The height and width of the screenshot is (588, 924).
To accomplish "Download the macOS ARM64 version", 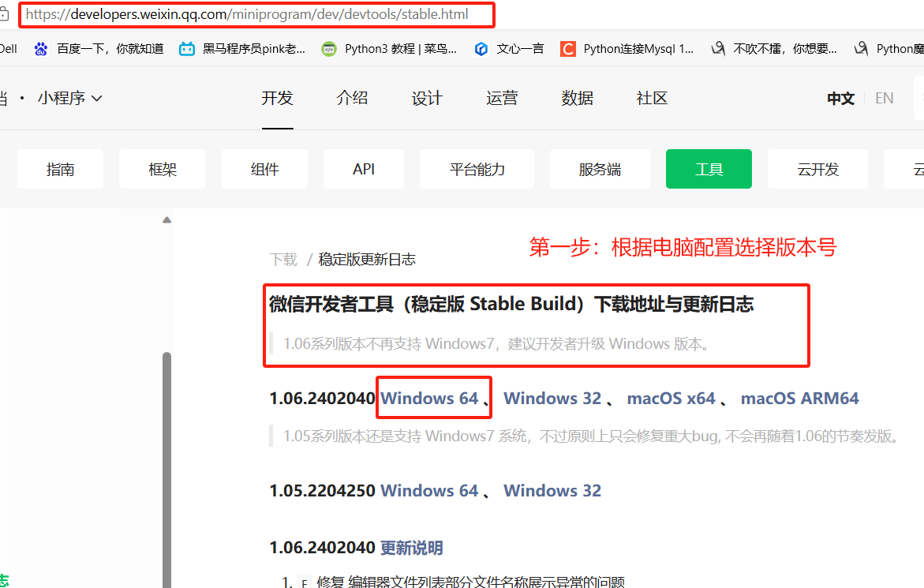I will [x=799, y=399].
